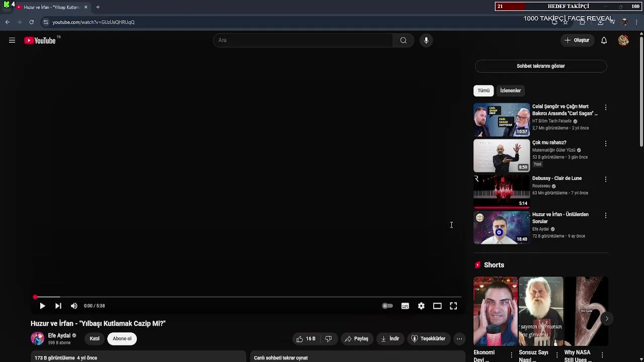Toggle subtitles/closed captions

click(x=405, y=306)
